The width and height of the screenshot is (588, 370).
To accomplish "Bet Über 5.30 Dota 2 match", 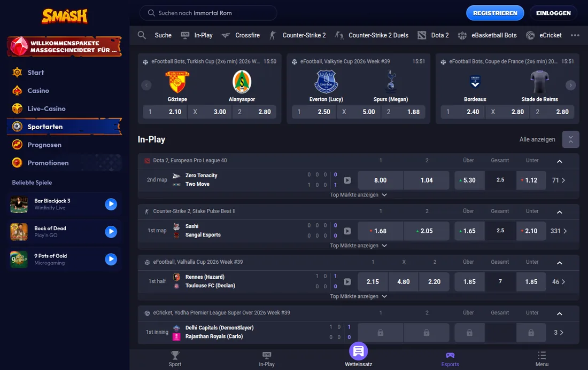I will tap(469, 180).
